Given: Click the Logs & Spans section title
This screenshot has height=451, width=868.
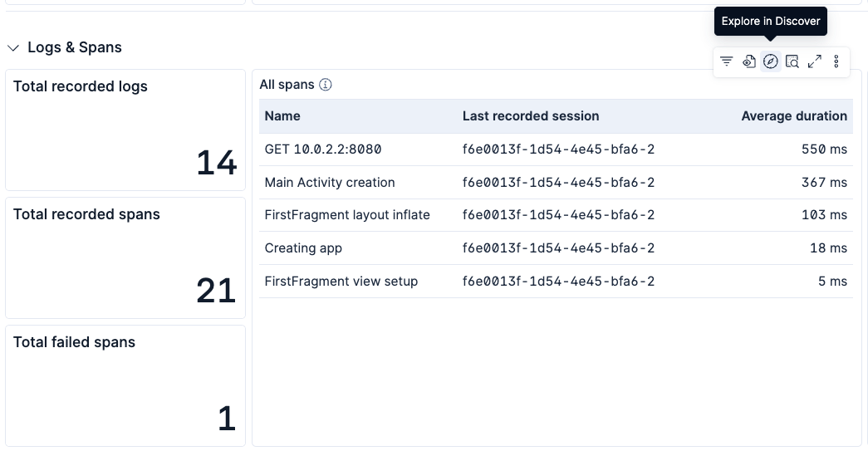Looking at the screenshot, I should (x=75, y=47).
